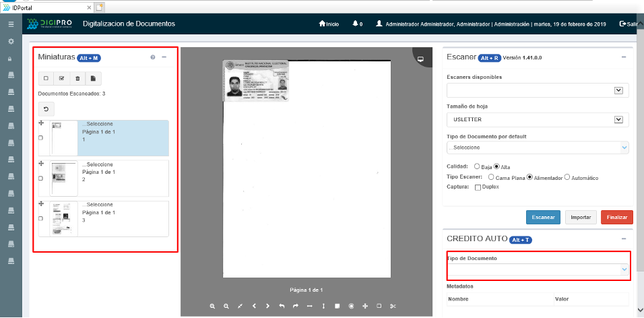Open the hamburger menu in sidebar
This screenshot has height=318, width=644.
(x=10, y=24)
